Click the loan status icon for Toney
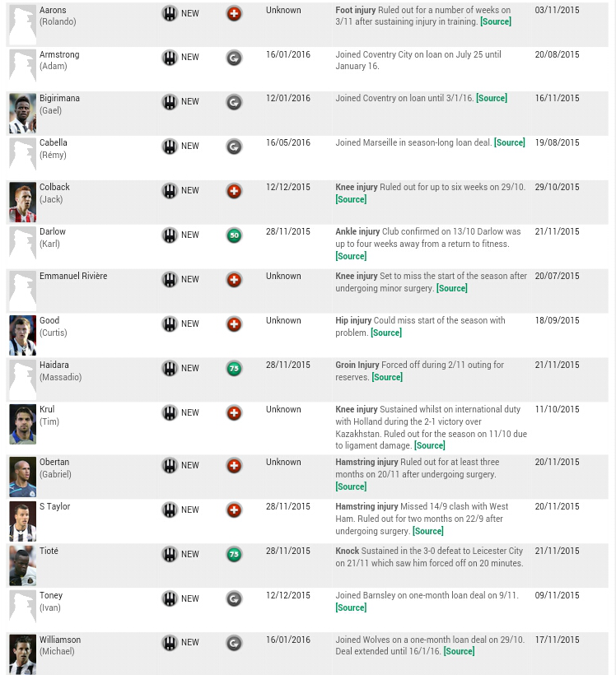 coord(234,599)
